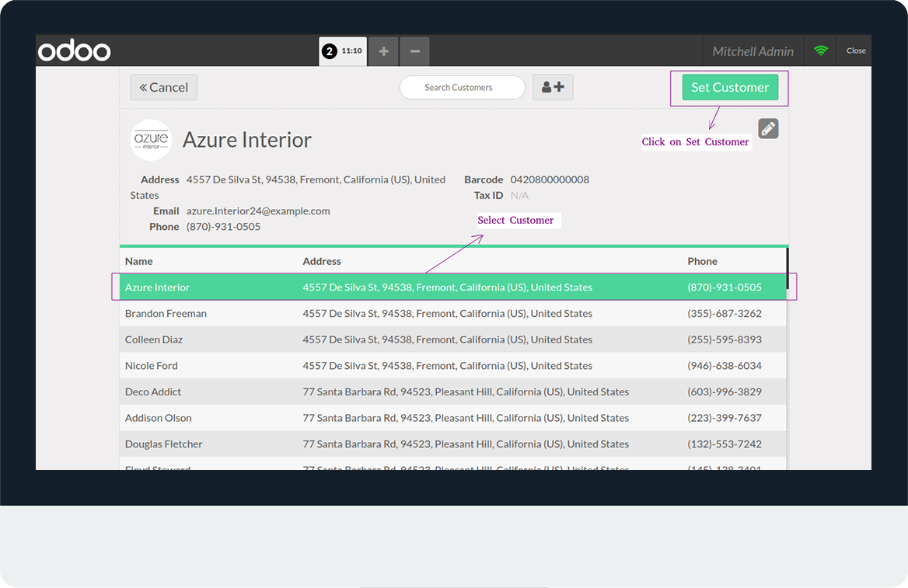Image resolution: width=908 pixels, height=588 pixels.
Task: Use the customer list scrollbar
Action: coord(788,269)
